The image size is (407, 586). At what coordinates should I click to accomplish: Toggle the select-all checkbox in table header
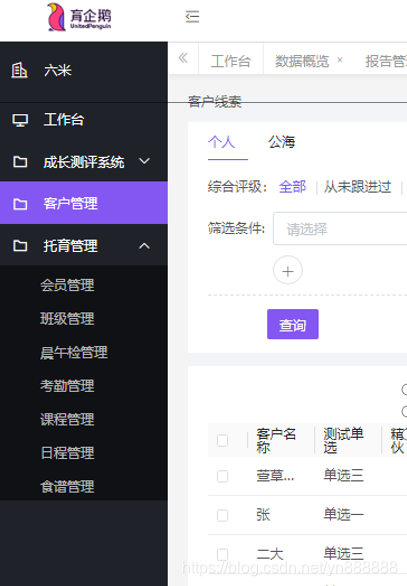point(222,440)
